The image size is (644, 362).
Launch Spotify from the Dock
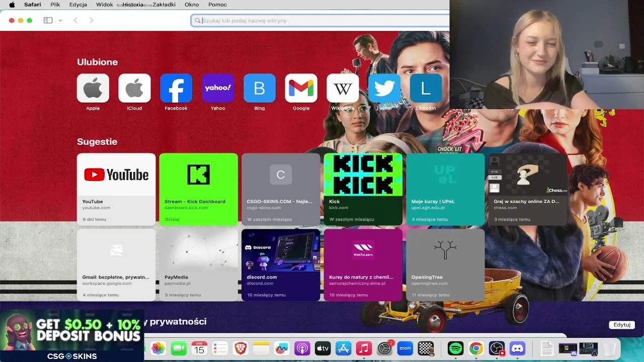pos(455,348)
